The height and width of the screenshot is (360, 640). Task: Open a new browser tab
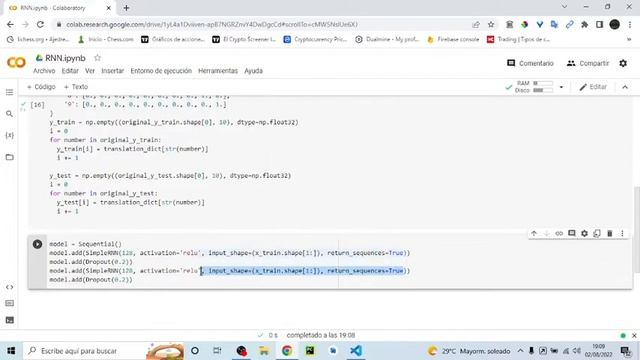126,8
